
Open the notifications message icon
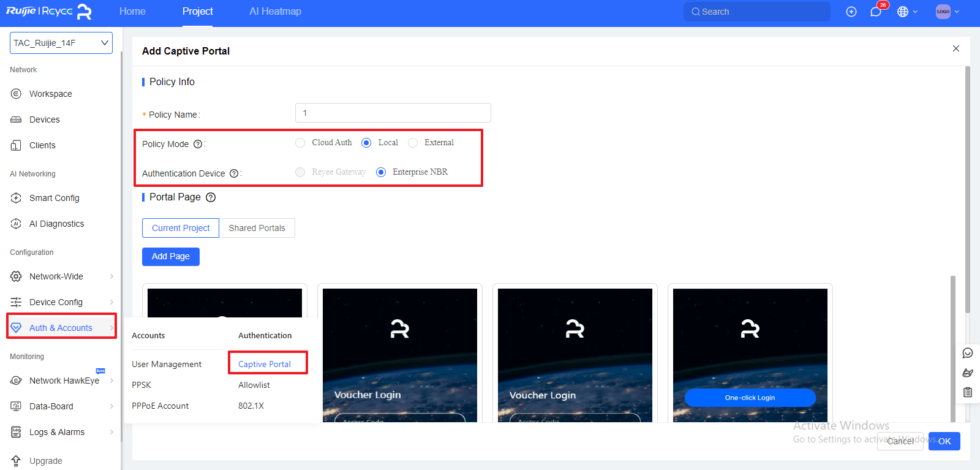[876, 12]
